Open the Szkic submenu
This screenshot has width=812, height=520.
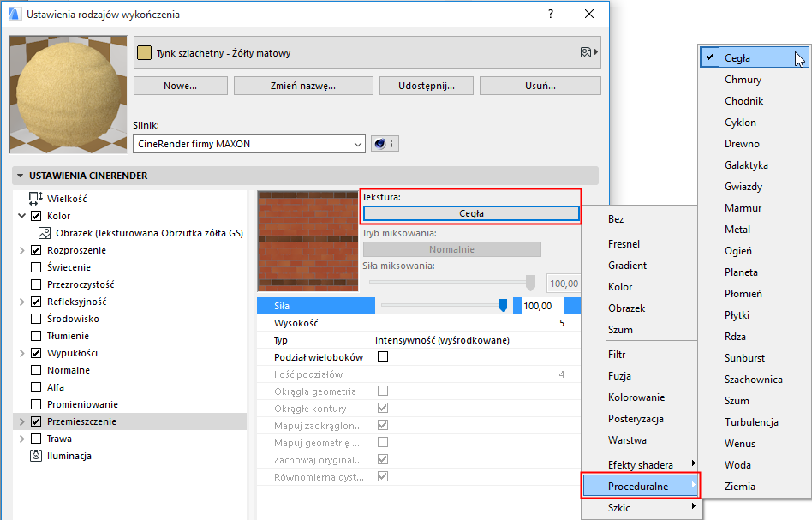(640, 507)
